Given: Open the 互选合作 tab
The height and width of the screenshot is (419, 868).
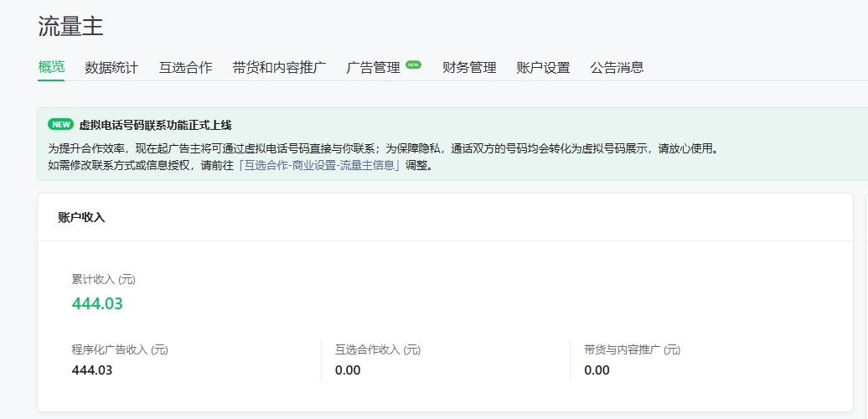Looking at the screenshot, I should pos(185,67).
